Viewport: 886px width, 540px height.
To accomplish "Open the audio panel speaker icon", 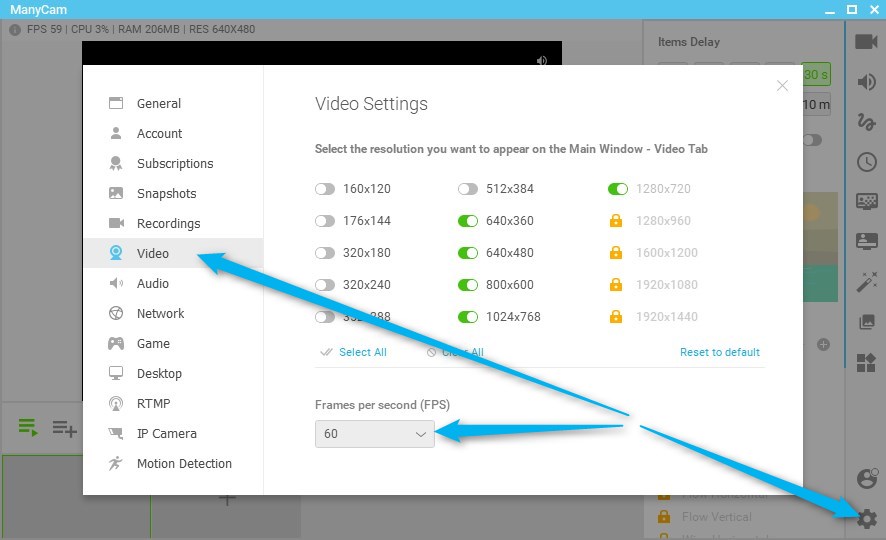I will point(866,82).
